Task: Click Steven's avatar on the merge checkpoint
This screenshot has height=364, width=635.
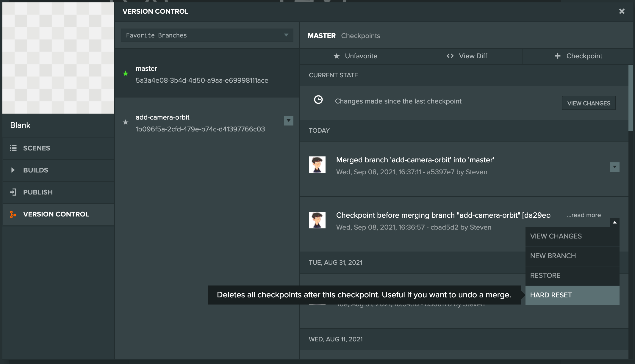Action: coord(317,165)
